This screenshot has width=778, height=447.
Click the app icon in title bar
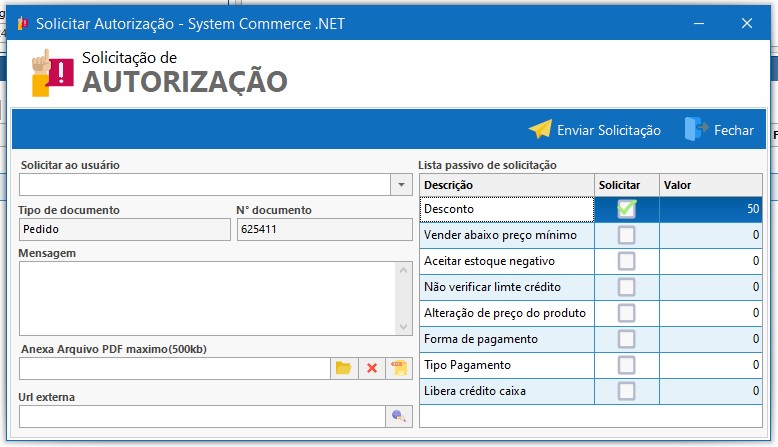pos(23,23)
